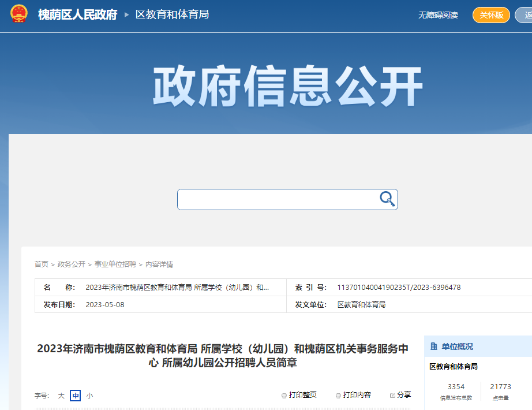The width and height of the screenshot is (532, 410).
Task: Go to 首页 breadcrumb
Action: pos(42,264)
